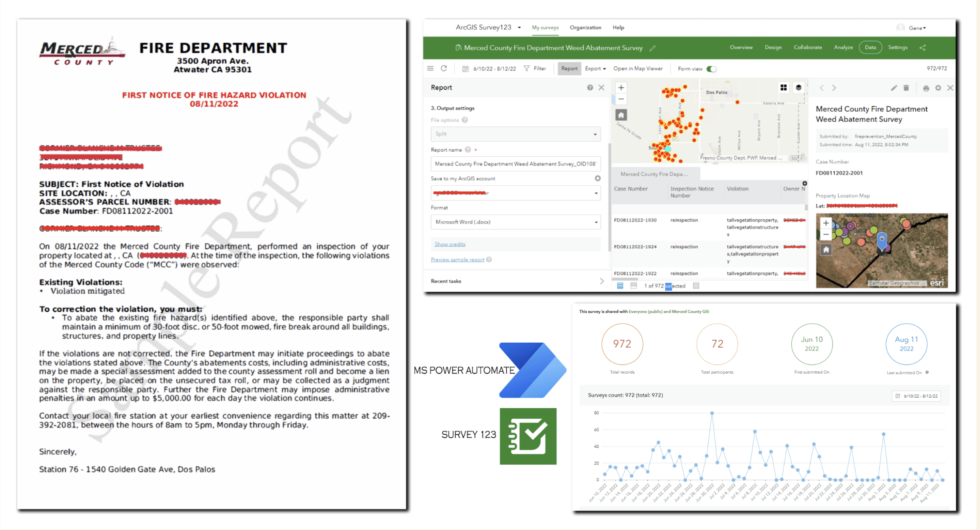Show Report name help tooltip

(468, 150)
